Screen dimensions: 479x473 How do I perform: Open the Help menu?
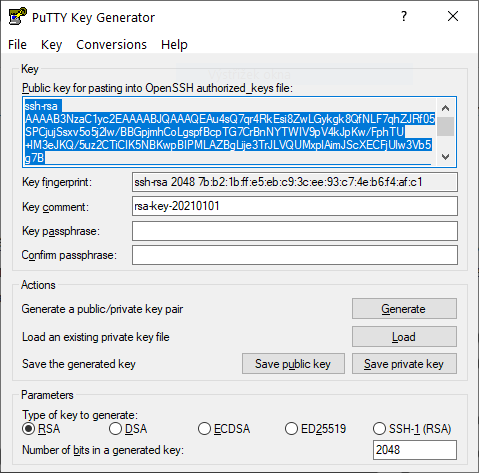click(174, 45)
